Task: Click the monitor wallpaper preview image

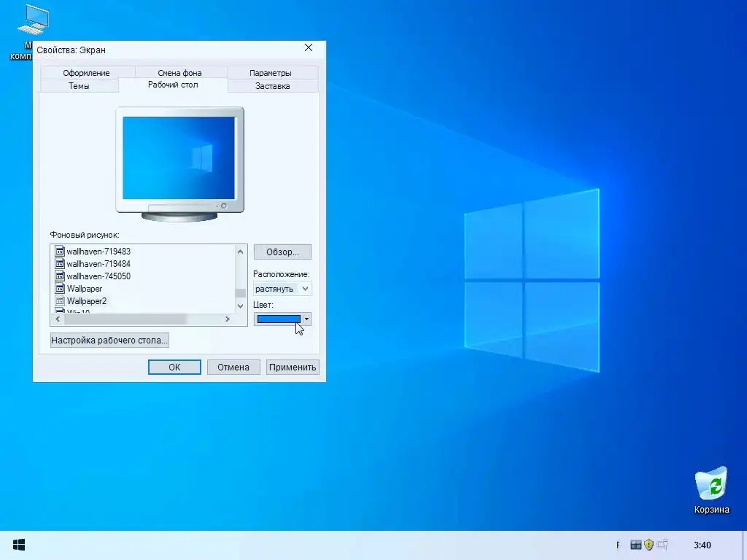Action: (x=179, y=157)
